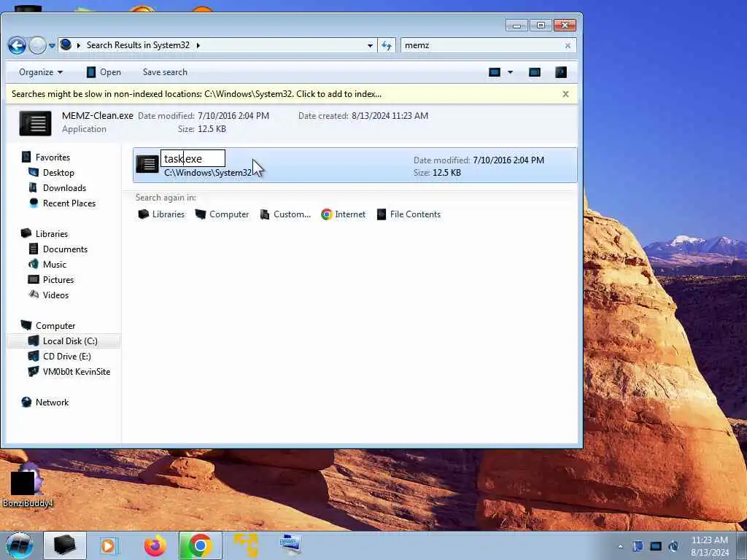Open the Documents library
Viewport: 747px width, 560px height.
coord(58,249)
